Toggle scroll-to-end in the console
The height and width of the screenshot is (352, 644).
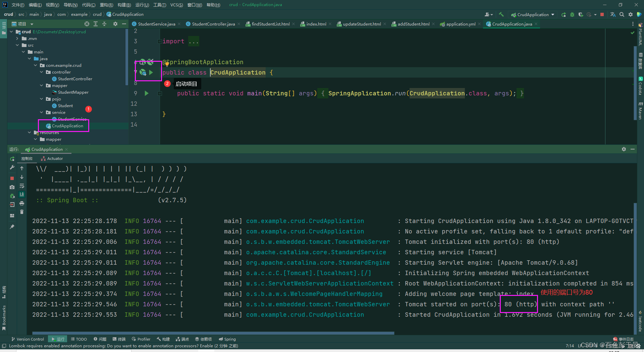[22, 194]
